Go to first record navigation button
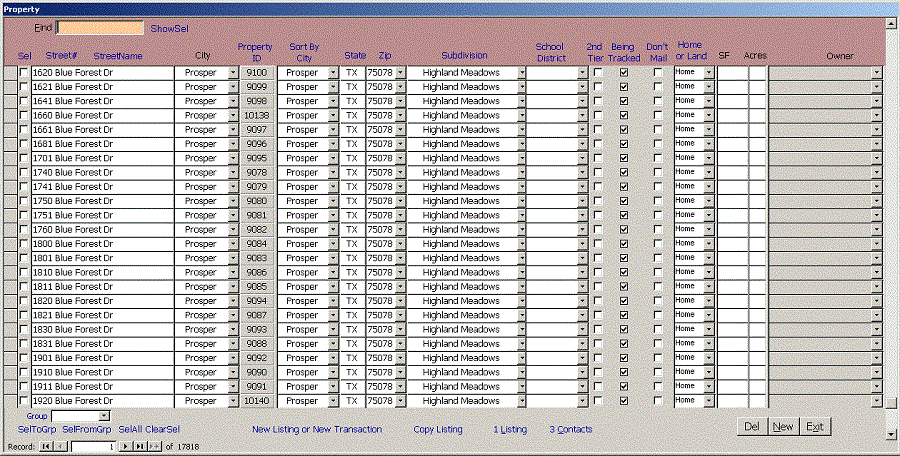The height and width of the screenshot is (456, 900). click(x=45, y=446)
